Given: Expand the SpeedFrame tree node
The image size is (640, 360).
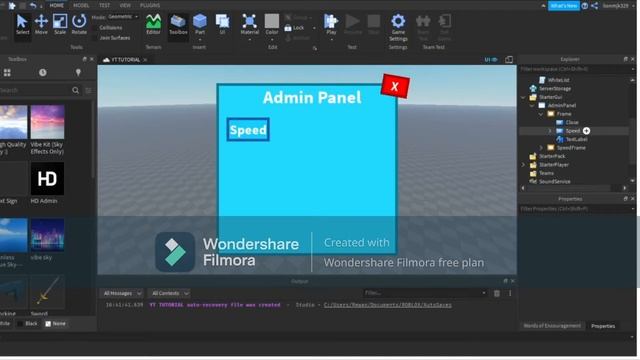Looking at the screenshot, I should click(541, 148).
